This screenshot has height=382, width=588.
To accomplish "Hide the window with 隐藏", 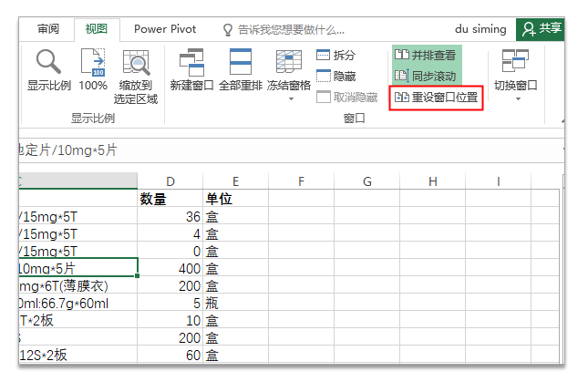I will [336, 76].
